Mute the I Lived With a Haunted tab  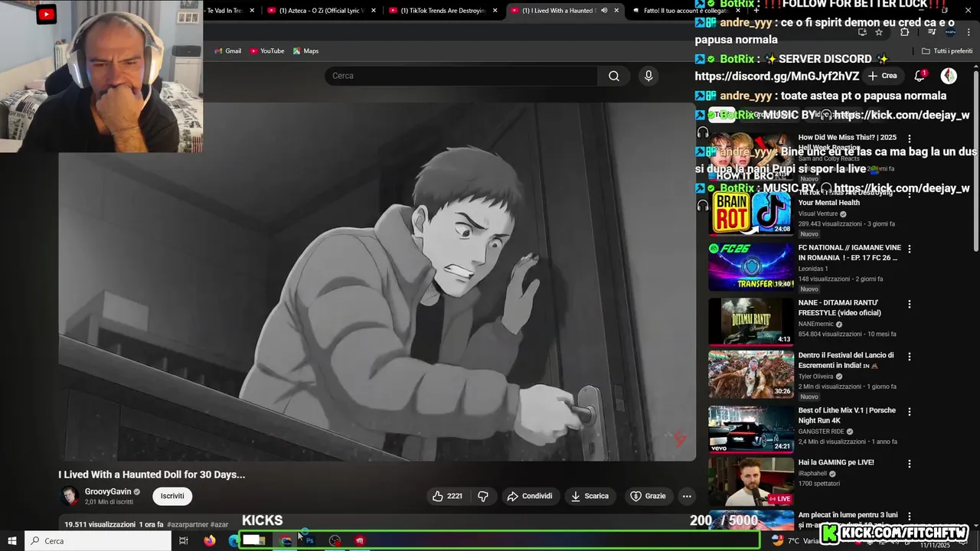pos(604,11)
